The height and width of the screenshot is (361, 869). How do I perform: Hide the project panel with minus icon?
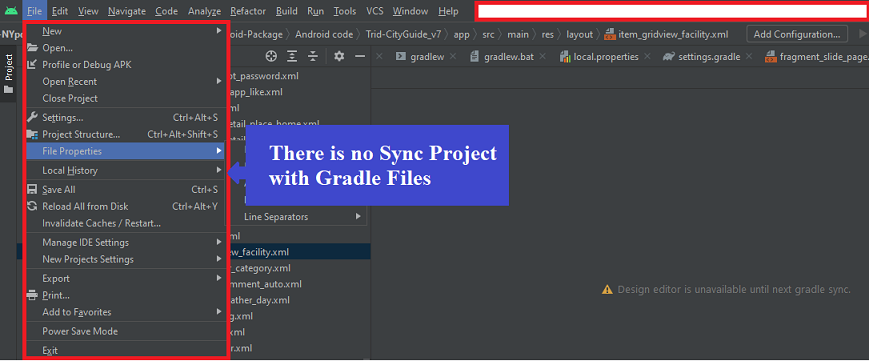pyautogui.click(x=360, y=56)
